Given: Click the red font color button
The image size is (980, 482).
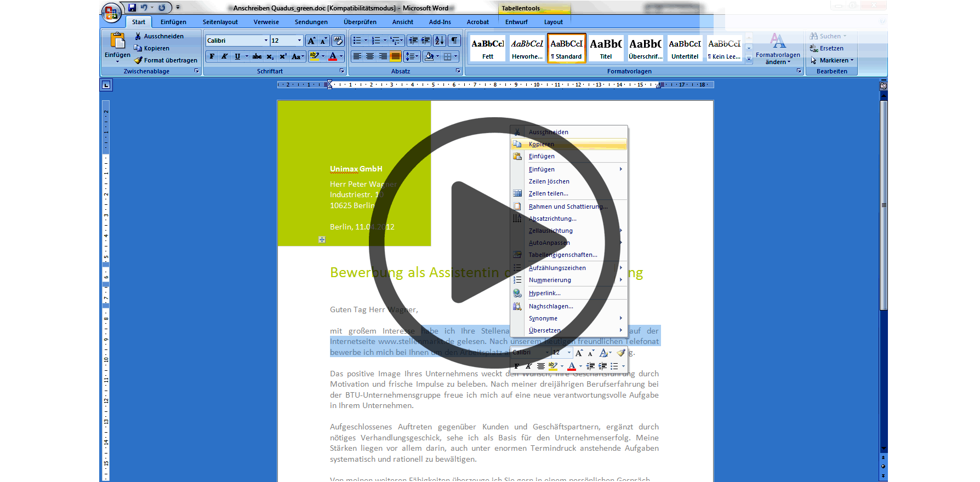Looking at the screenshot, I should [333, 56].
